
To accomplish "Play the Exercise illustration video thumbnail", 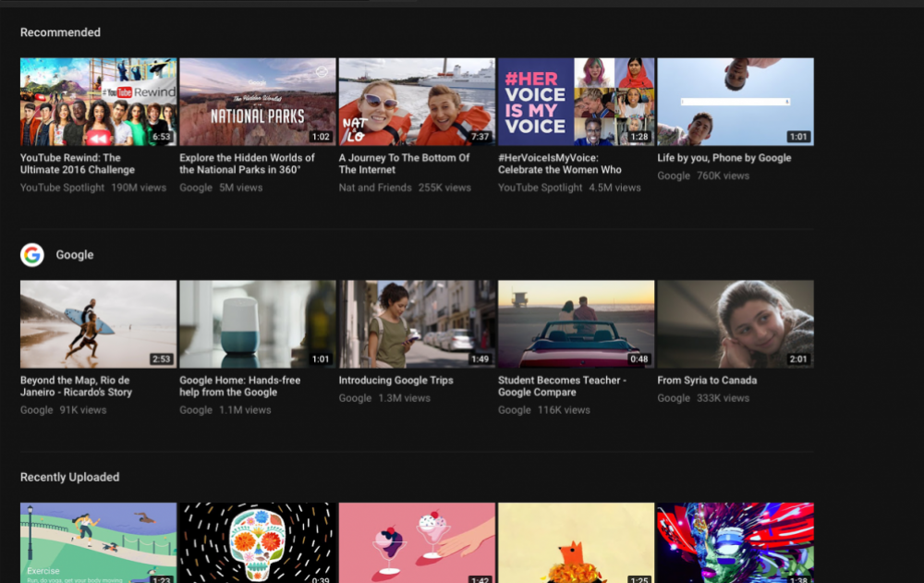I will [98, 542].
